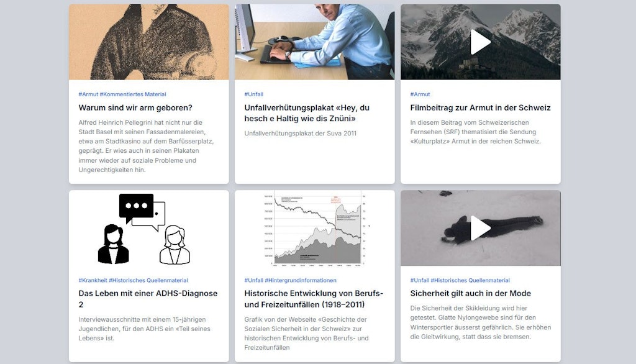The height and width of the screenshot is (364, 636).
Task: Click the #Hintergrundinformationen tag
Action: click(x=301, y=280)
